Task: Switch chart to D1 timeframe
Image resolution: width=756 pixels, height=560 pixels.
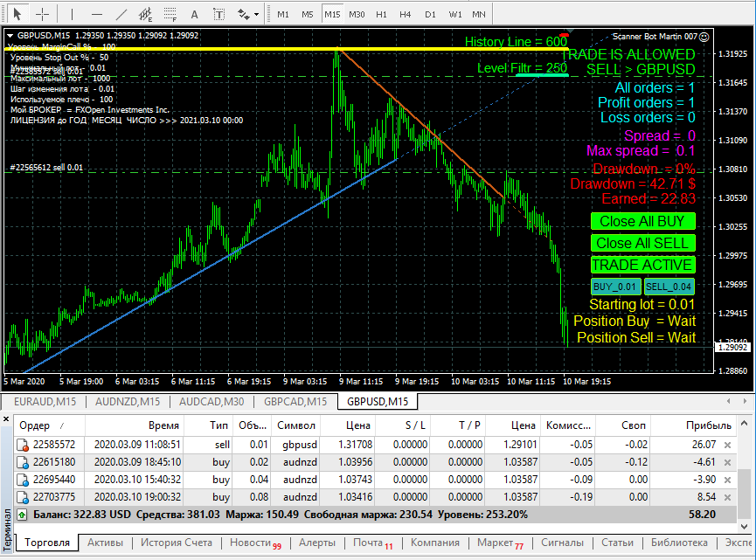Action: click(x=430, y=15)
